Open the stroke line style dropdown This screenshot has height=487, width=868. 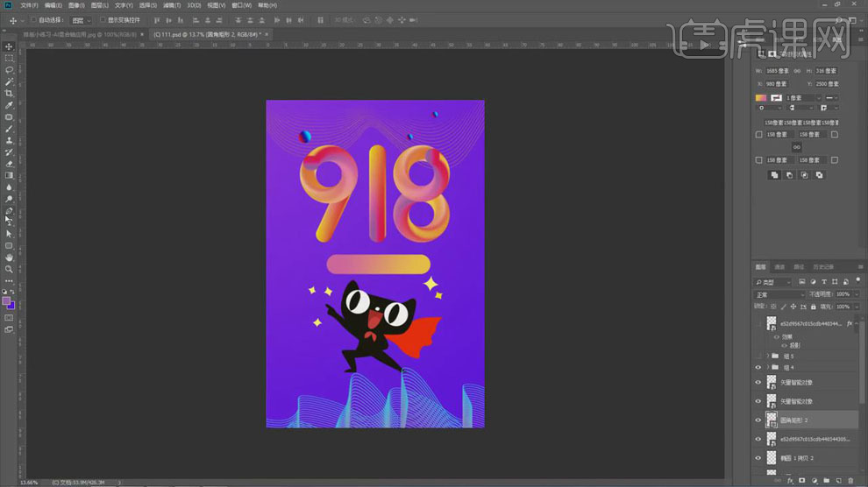831,98
